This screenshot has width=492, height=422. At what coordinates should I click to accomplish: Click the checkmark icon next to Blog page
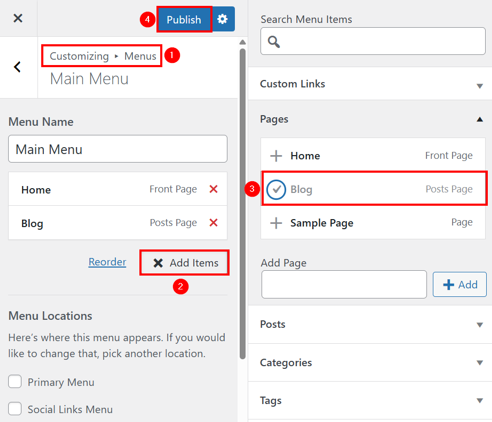[276, 189]
